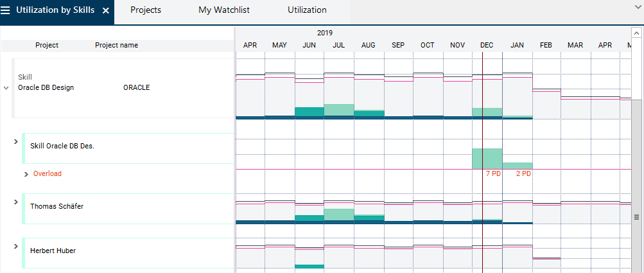This screenshot has width=644, height=273.
Task: Click the Project column header
Action: click(x=47, y=46)
